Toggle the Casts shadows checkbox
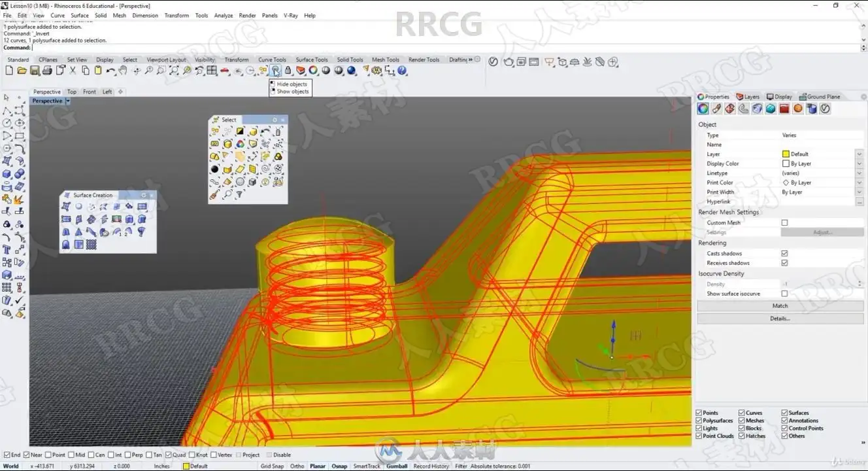The width and height of the screenshot is (868, 471). (784, 253)
